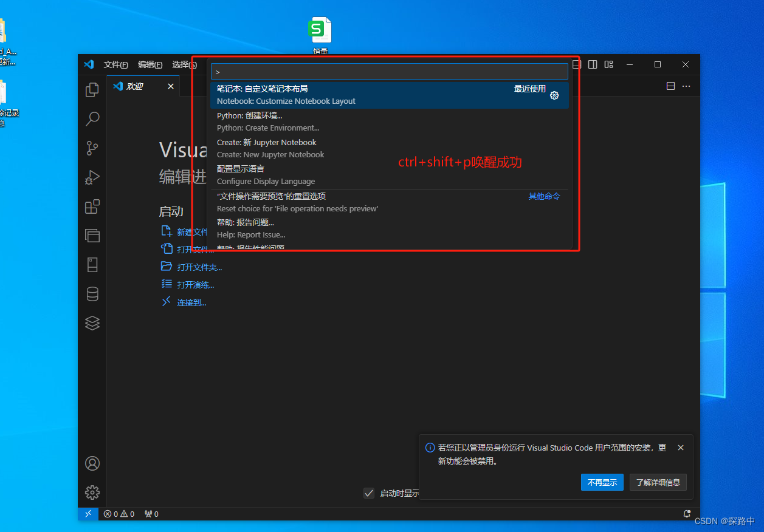Click 打开文件夹... link on welcome page

pos(199,267)
